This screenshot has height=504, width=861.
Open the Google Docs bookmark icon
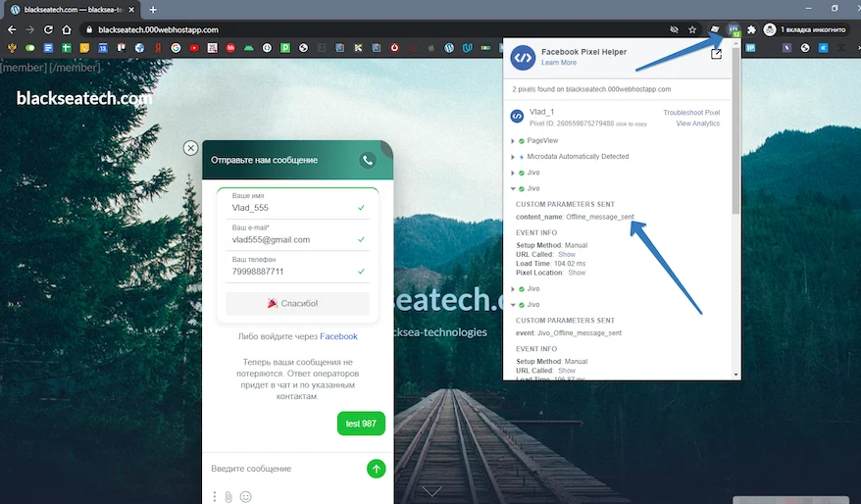pos(48,48)
